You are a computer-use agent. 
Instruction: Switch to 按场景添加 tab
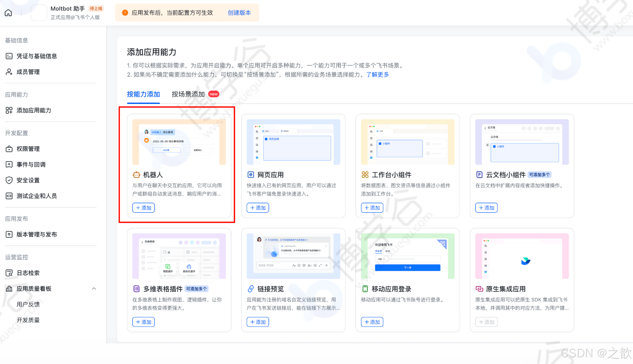[188, 94]
